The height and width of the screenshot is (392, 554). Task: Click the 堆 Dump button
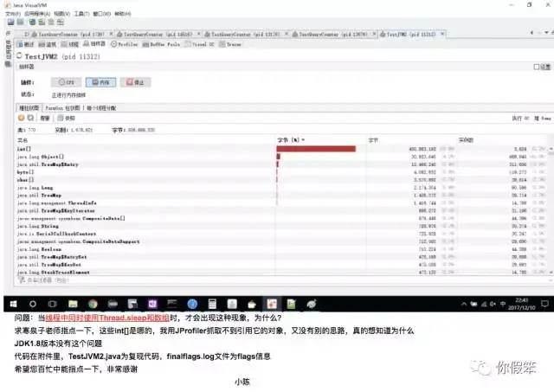click(x=542, y=119)
